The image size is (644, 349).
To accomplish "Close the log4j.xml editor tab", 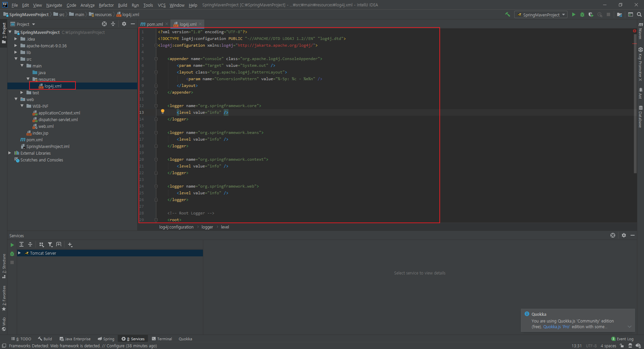I will click(200, 24).
